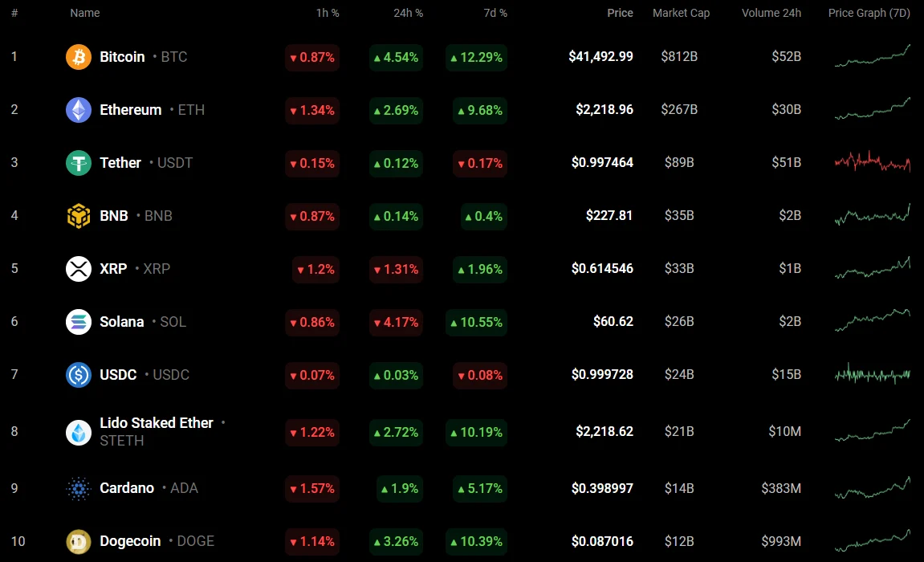This screenshot has width=924, height=562.
Task: Click the Dogecoin logo icon
Action: tap(79, 541)
